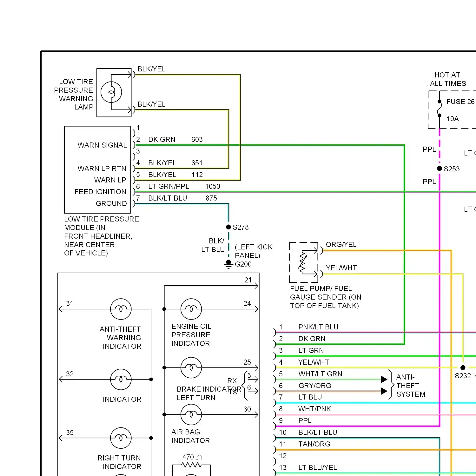This screenshot has width=476, height=476.
Task: Click the "YEL/WHT" connector pin 4 label
Action: 314,362
